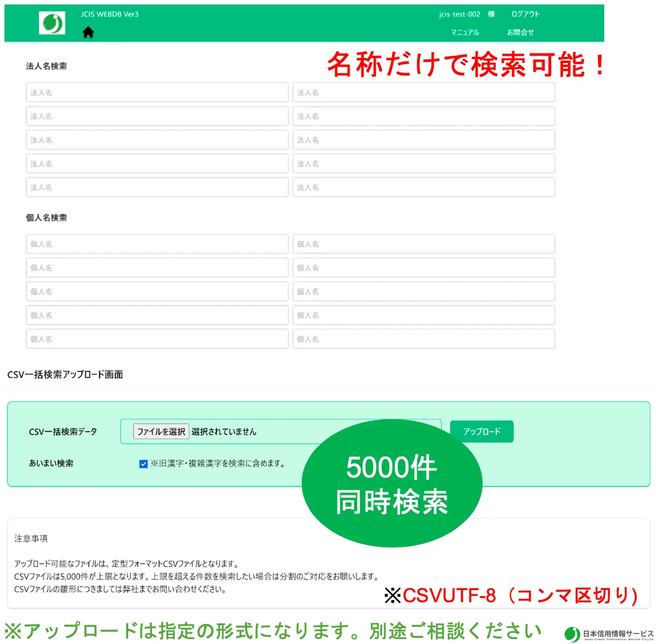
Task: Focus the first left 法人名 field
Action: (157, 92)
